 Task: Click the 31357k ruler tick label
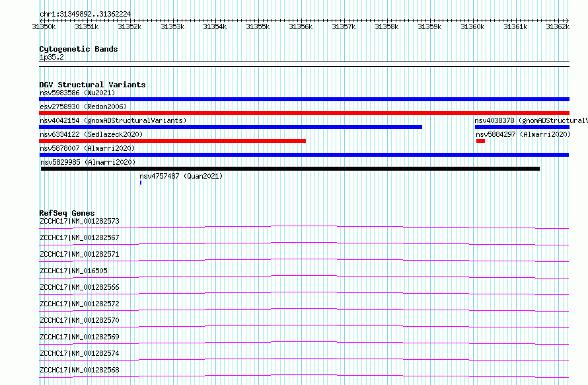(x=344, y=26)
